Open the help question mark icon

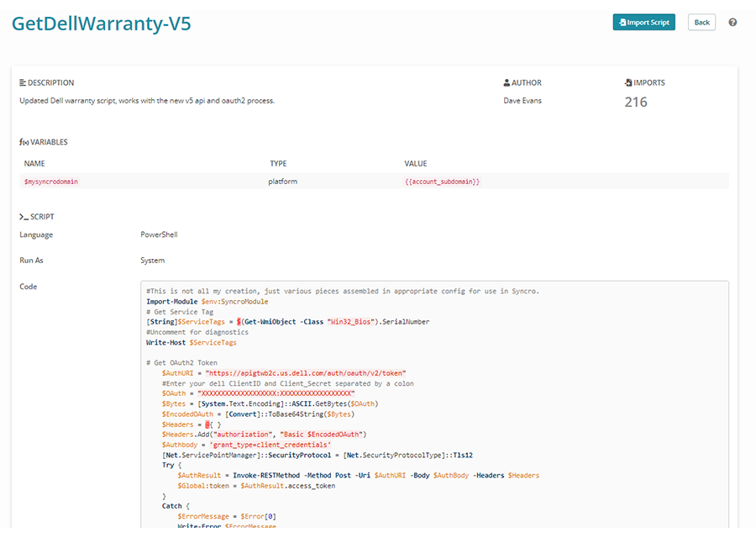(732, 22)
